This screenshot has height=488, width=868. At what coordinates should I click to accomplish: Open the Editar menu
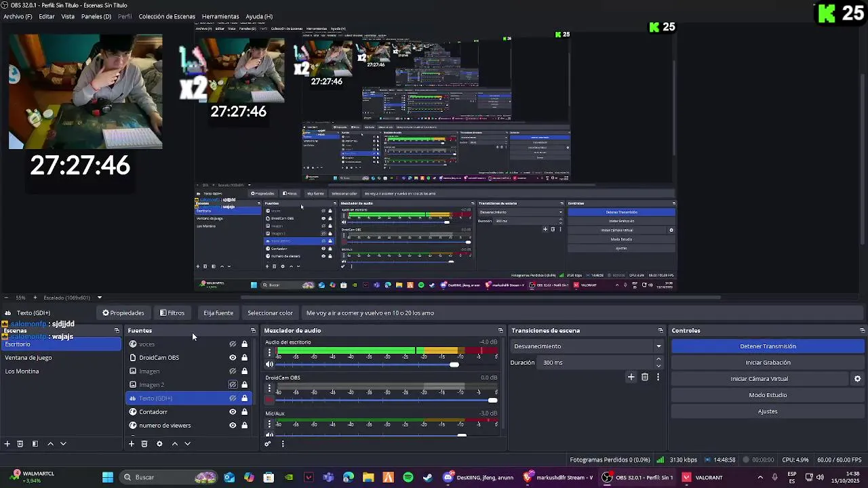pos(47,16)
